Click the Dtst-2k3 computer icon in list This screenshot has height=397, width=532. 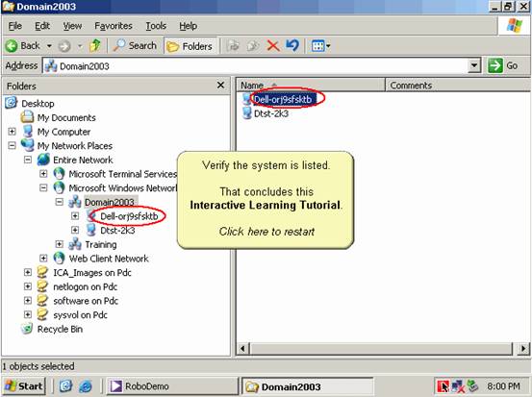coord(246,113)
